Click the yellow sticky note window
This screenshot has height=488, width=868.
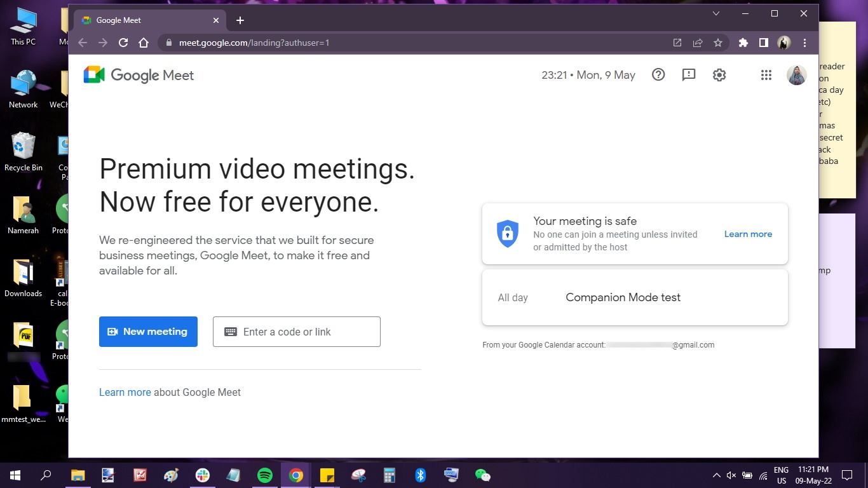pyautogui.click(x=837, y=109)
